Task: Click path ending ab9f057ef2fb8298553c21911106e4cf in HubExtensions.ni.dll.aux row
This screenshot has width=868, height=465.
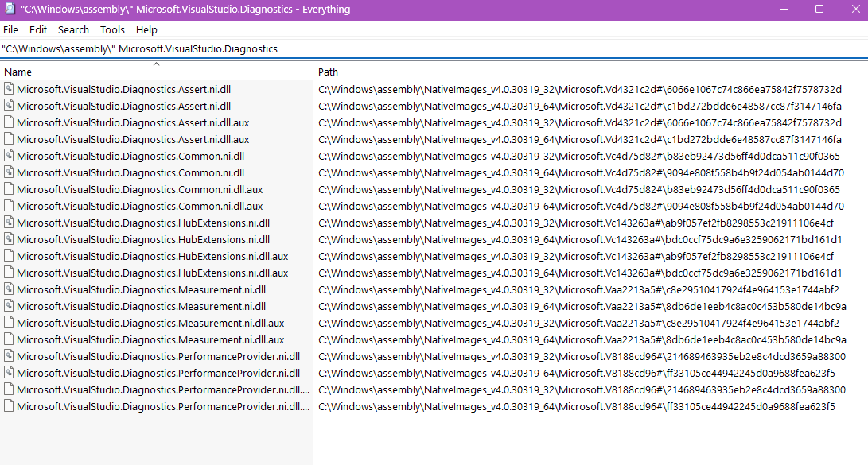Action: (x=576, y=256)
